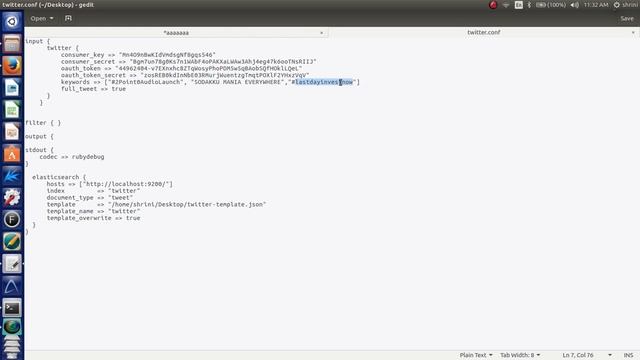The image size is (640, 360).
Task: Click the twitter-template.json path line
Action: pos(156,204)
